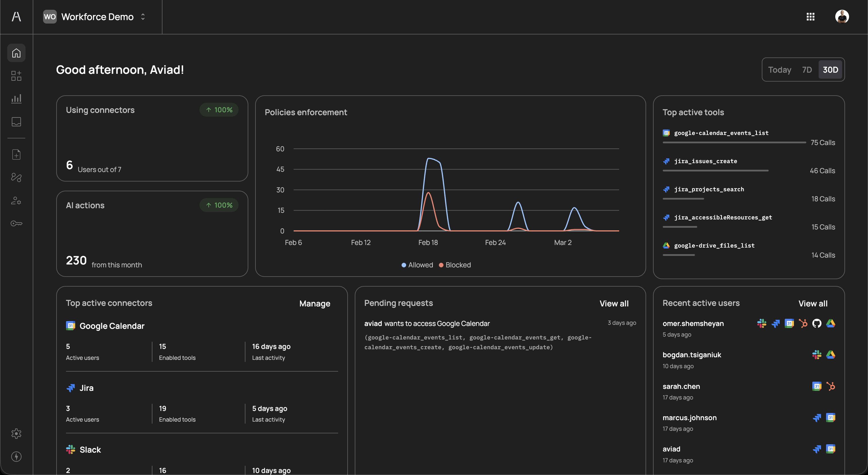This screenshot has height=475, width=868.
Task: Select the 30D time range tab
Action: point(830,70)
